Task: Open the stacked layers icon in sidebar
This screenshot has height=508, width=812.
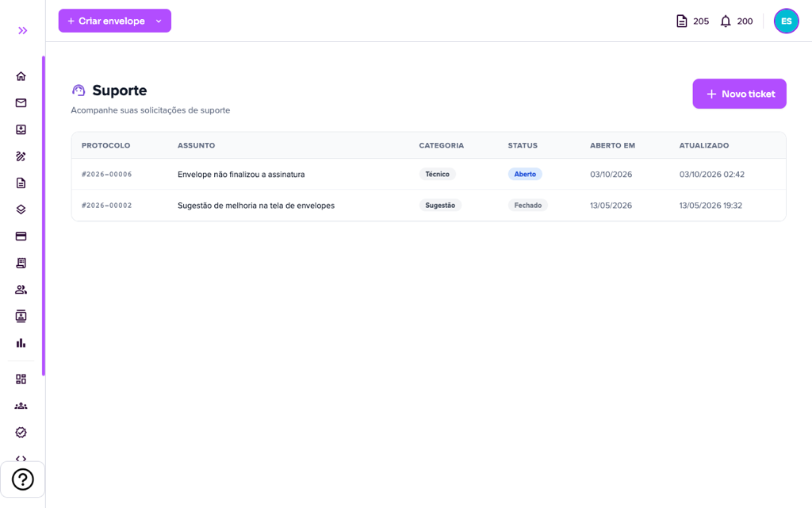Action: click(21, 210)
